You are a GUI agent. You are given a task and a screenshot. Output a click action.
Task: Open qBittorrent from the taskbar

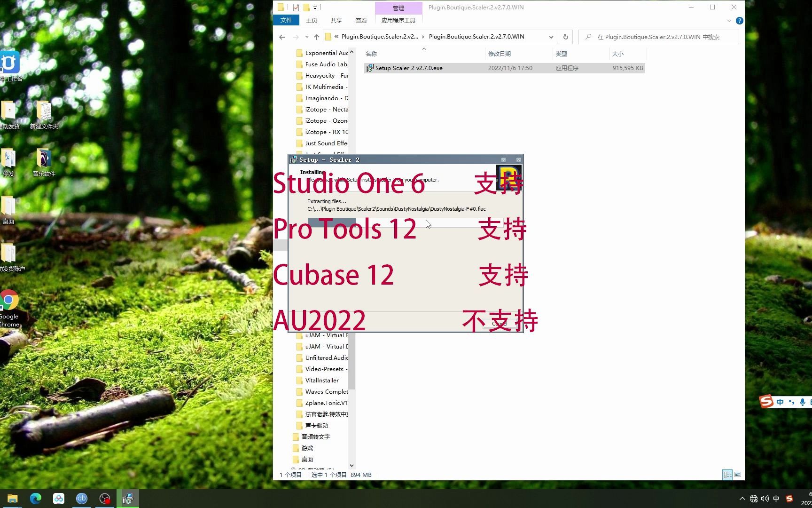pyautogui.click(x=82, y=498)
